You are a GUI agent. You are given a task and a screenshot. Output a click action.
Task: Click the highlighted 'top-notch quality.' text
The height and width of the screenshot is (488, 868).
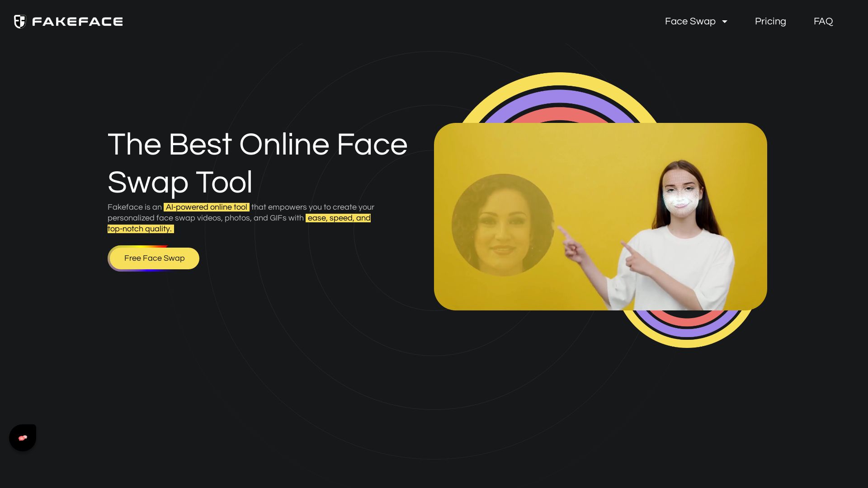click(x=140, y=229)
